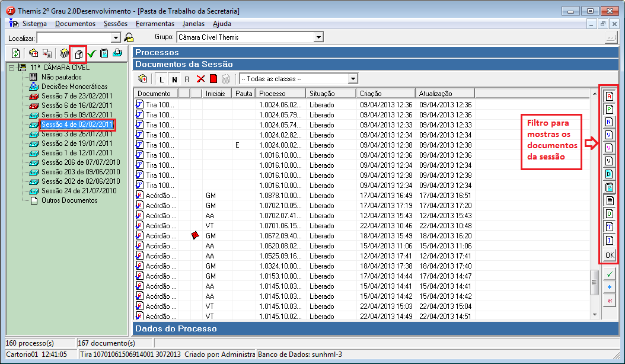Click the lined page filter icon
The image size is (625, 364).
609,200
